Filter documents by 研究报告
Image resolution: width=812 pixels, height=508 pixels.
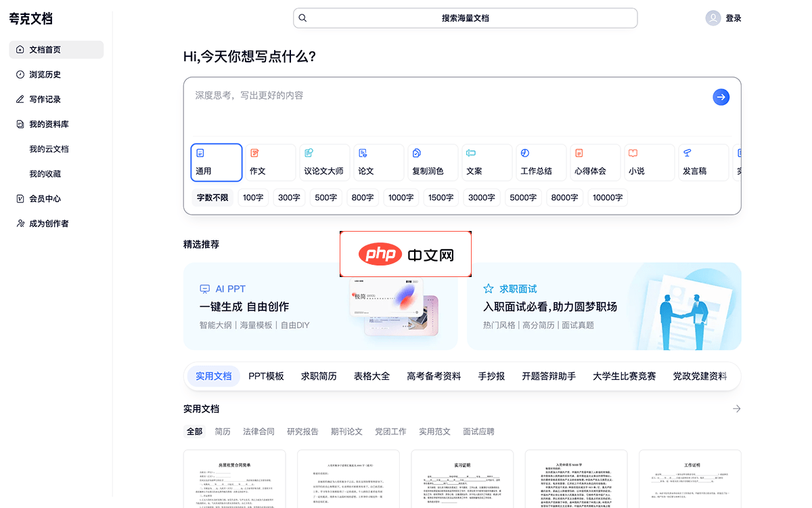[302, 431]
